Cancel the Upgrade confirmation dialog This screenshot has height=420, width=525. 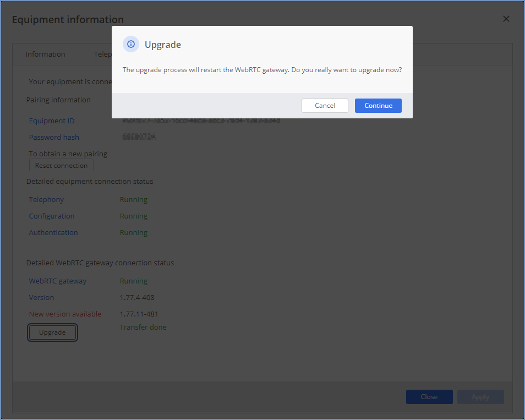tap(325, 106)
